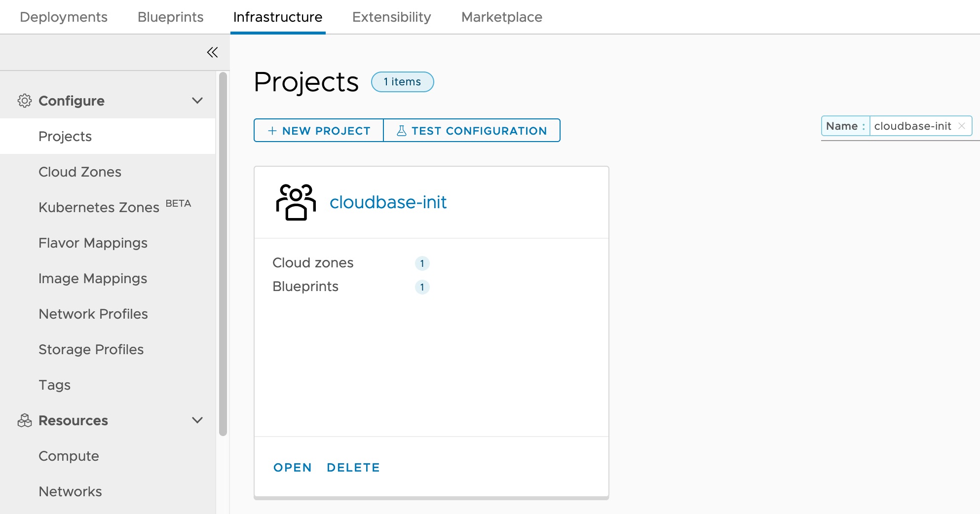Click the Blueprints count badge
This screenshot has width=980, height=514.
click(422, 287)
